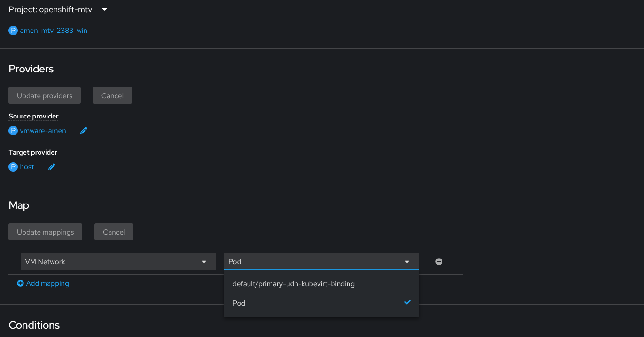
Task: Open the Project openshift-mtv dropdown
Action: point(58,9)
